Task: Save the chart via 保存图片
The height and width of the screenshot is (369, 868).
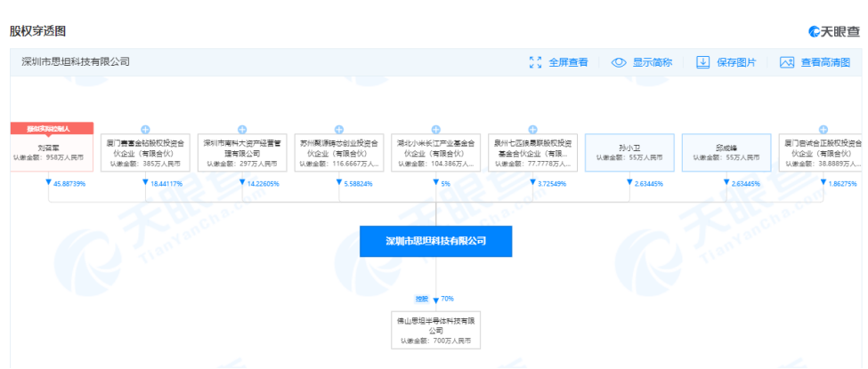Action: [736, 62]
